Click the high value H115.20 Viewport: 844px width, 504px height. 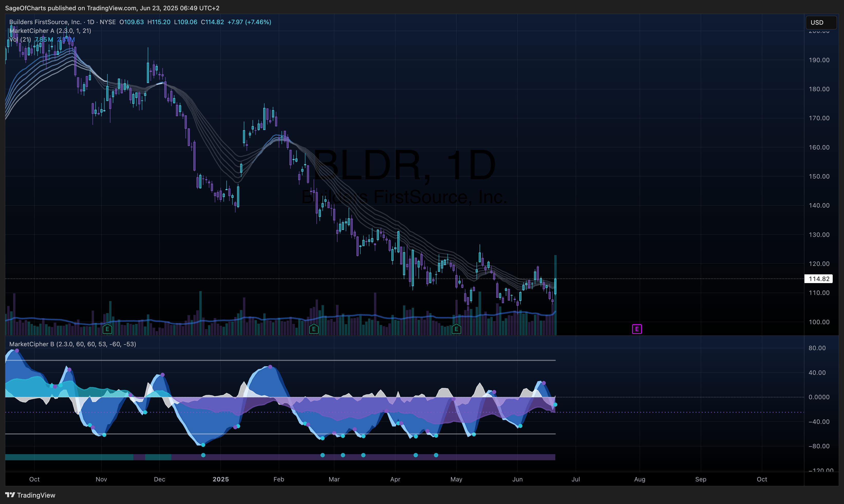[x=158, y=22]
